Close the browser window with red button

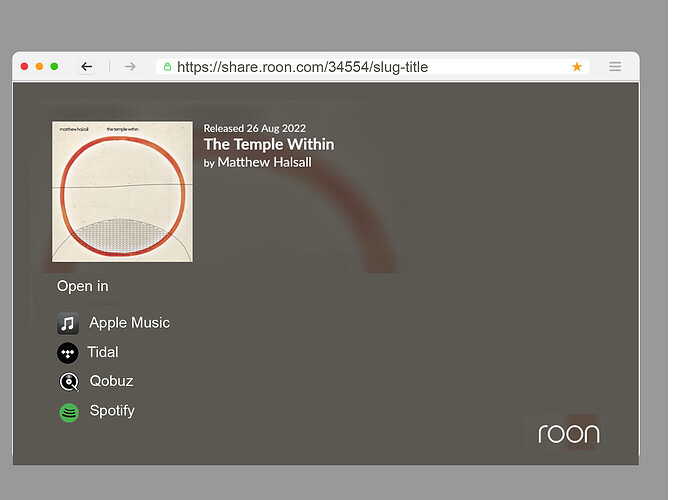coord(24,66)
